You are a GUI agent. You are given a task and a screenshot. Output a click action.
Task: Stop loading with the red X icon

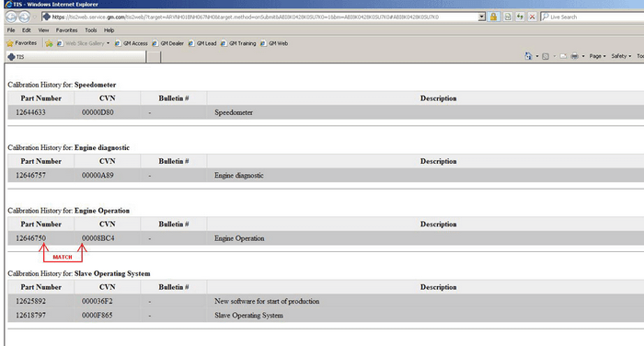coord(533,17)
